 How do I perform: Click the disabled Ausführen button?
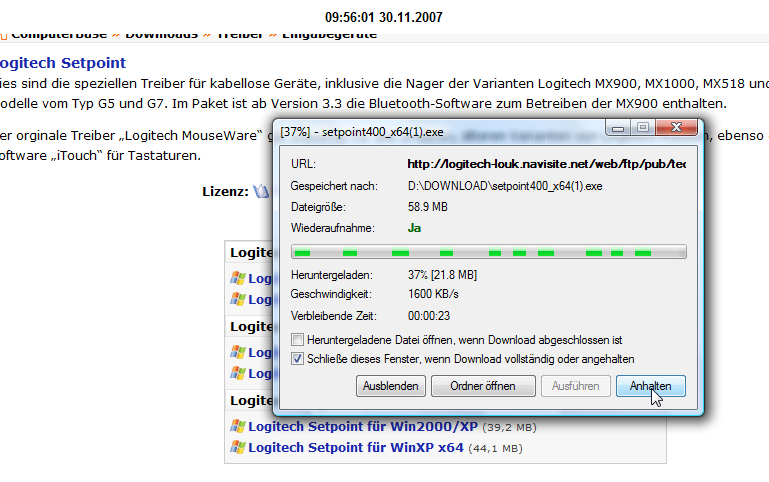575,386
